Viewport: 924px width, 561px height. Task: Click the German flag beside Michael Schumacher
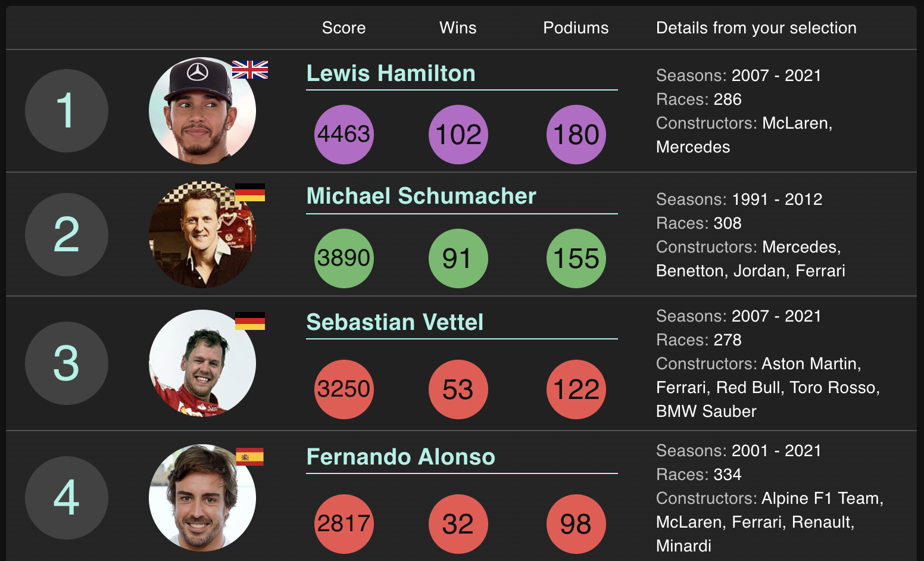250,192
